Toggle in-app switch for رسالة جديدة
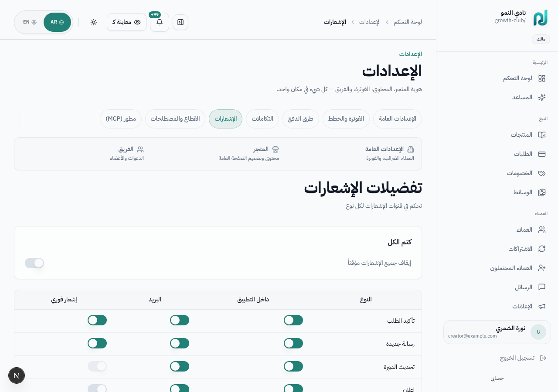Viewport: 558px width, 392px height. (293, 344)
